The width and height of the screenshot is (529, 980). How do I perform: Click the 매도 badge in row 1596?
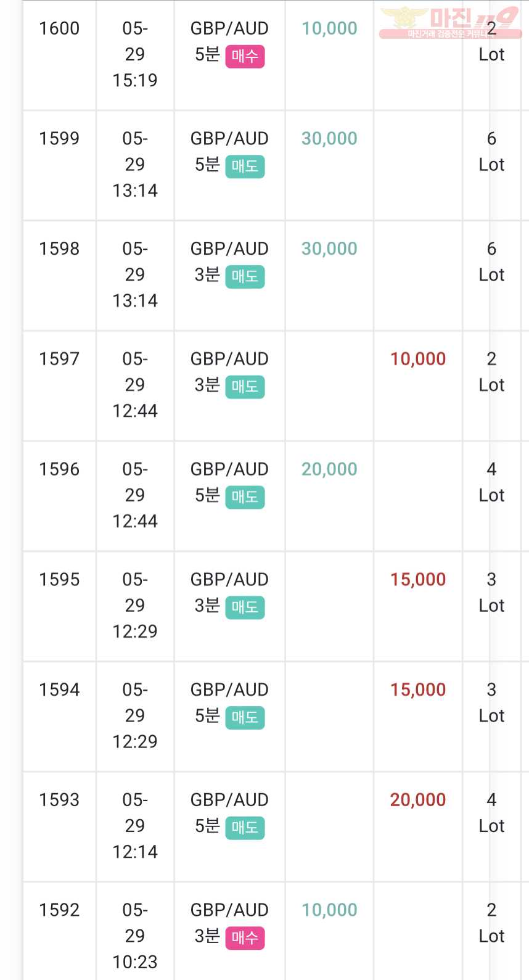(245, 497)
